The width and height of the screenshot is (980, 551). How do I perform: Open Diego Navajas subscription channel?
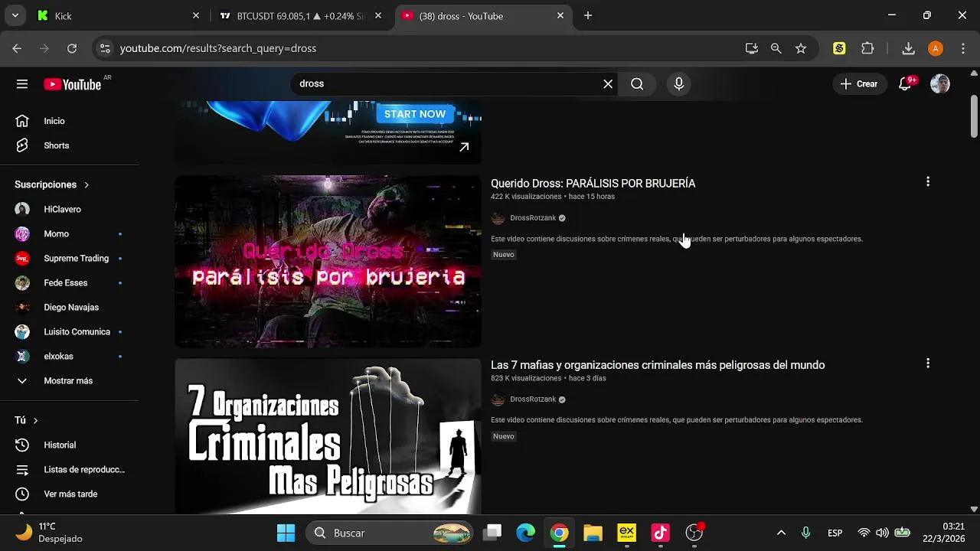coord(70,307)
